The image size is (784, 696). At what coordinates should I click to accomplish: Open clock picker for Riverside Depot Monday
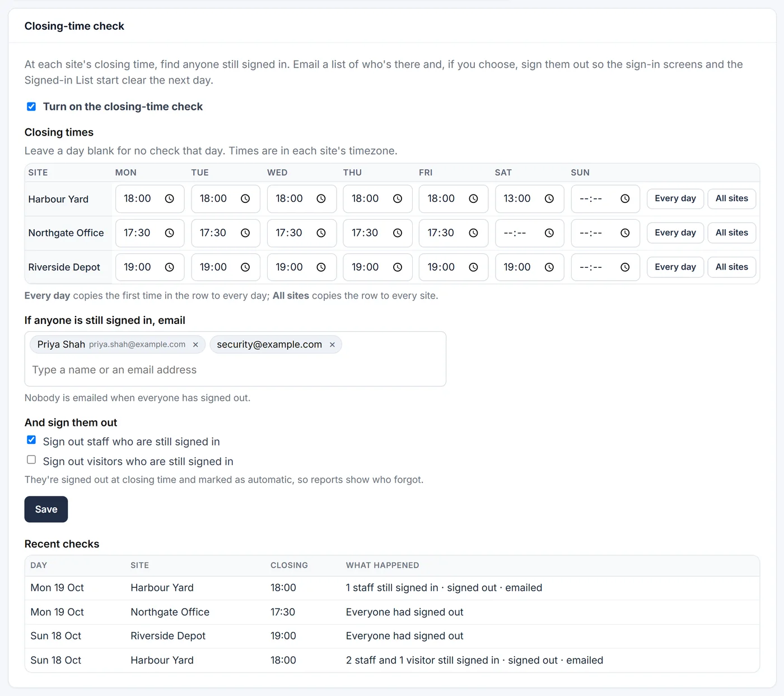coord(169,267)
